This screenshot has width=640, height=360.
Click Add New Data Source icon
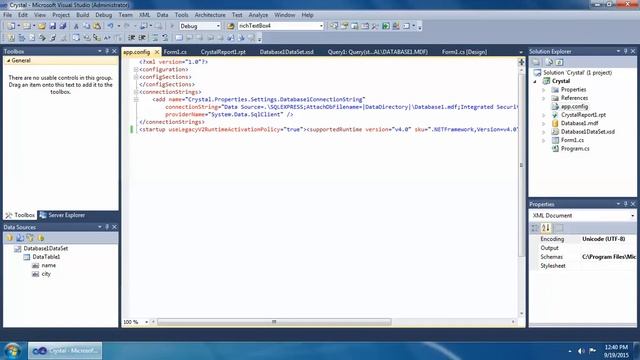pyautogui.click(x=9, y=238)
